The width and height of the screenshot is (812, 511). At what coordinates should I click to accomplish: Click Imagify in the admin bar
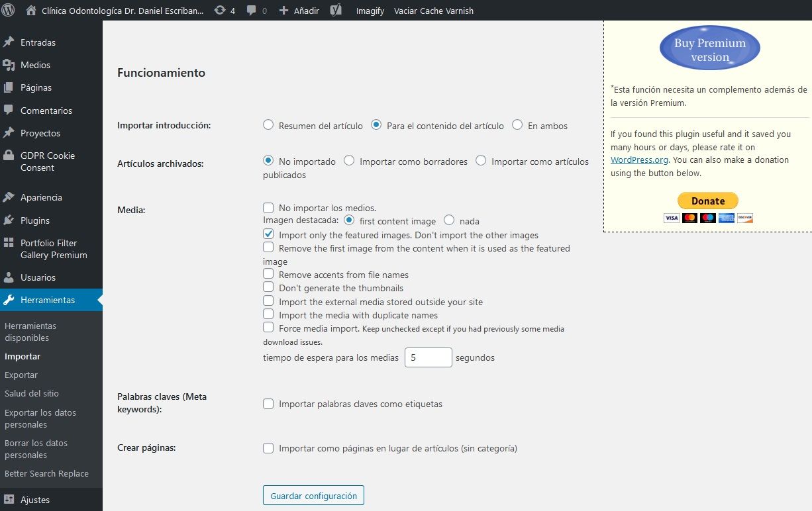point(370,11)
